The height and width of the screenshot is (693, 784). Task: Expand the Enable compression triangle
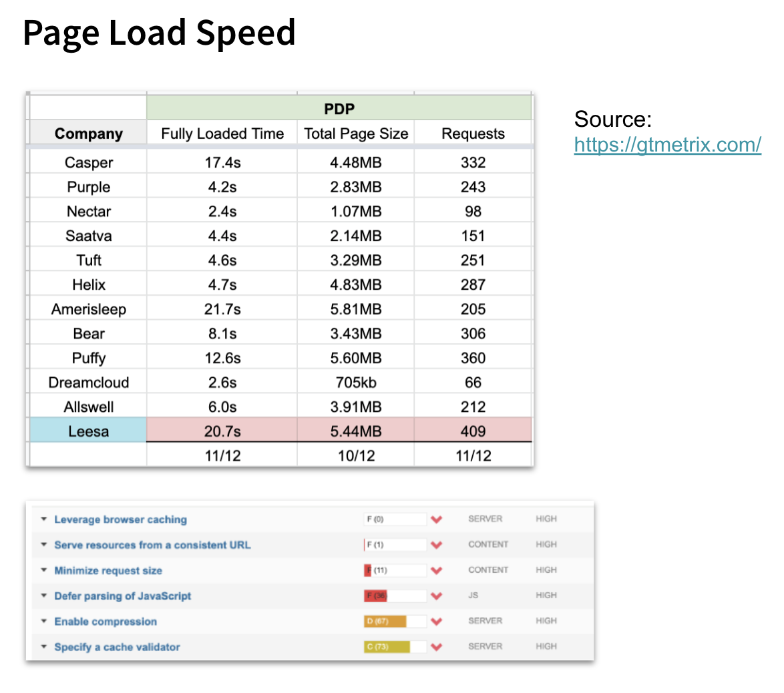tap(44, 621)
